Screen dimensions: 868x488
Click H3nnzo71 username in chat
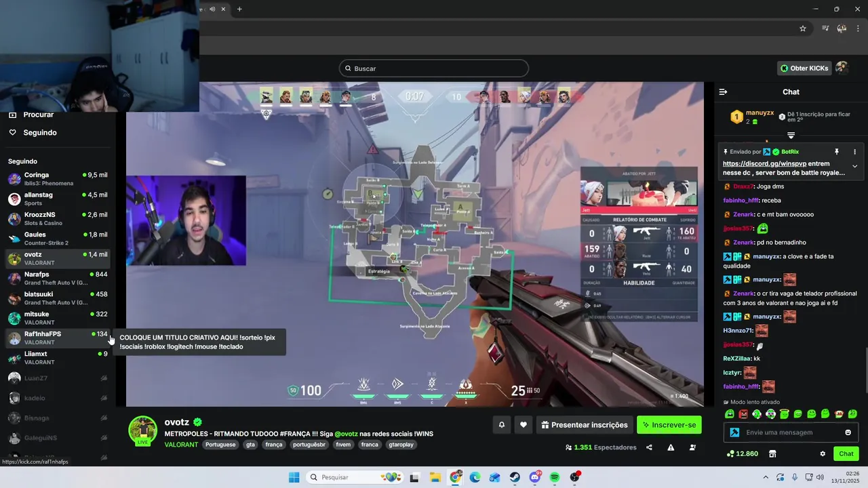738,330
